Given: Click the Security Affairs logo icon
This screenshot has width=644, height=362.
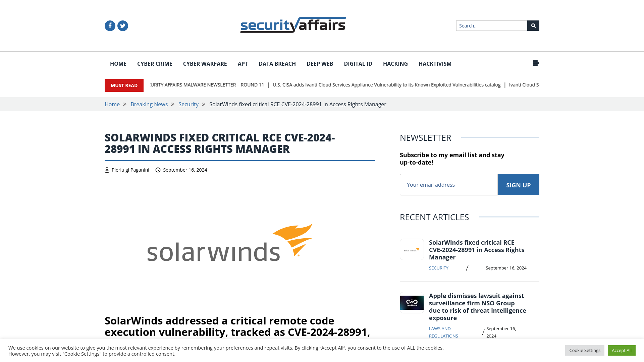Looking at the screenshot, I should point(293,25).
